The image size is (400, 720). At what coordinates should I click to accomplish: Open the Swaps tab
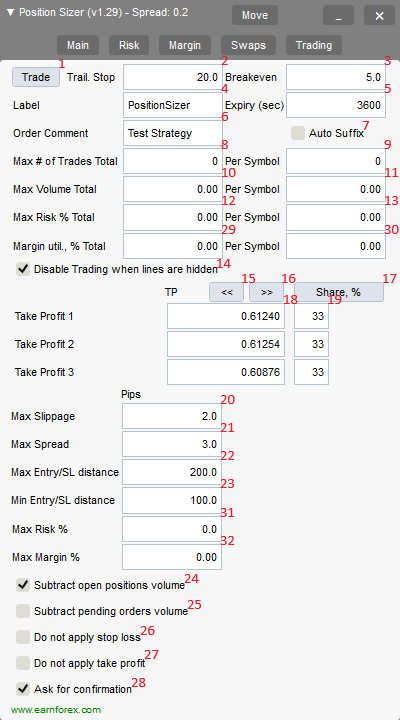248,45
